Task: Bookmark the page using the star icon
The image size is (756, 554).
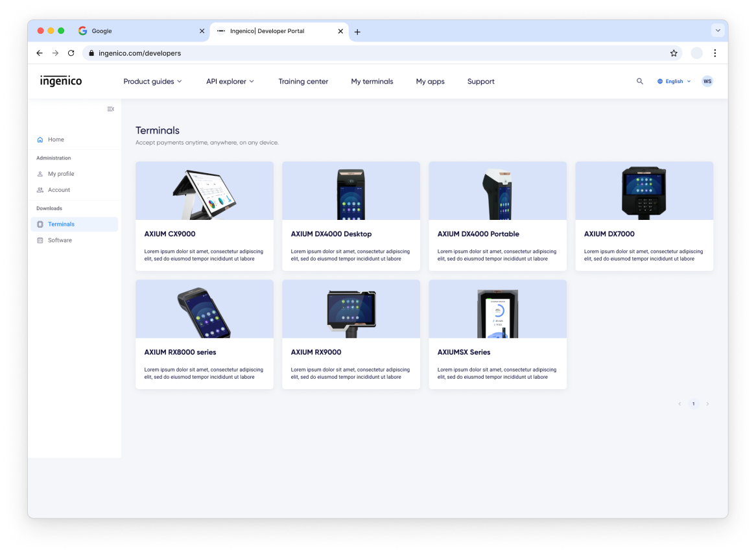Action: coord(674,53)
